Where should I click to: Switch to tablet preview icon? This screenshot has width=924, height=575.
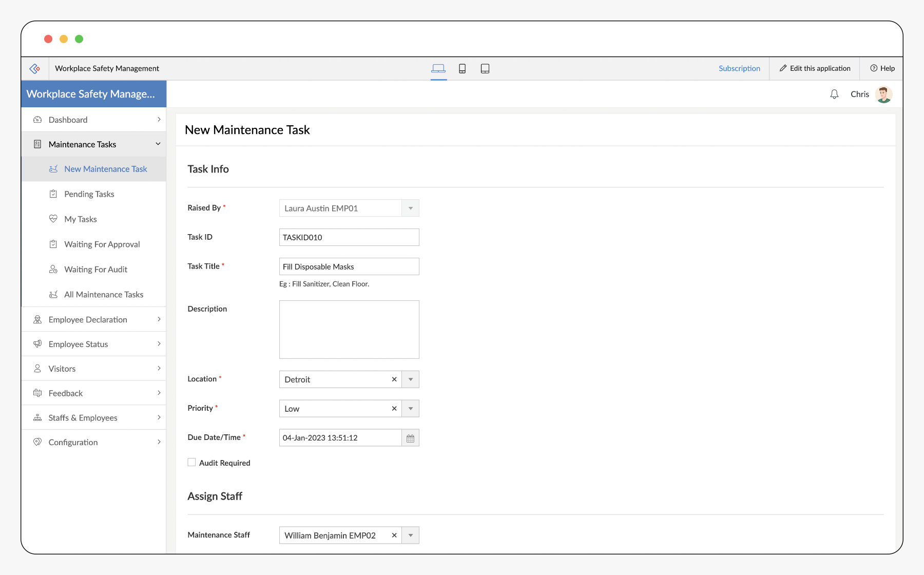(x=485, y=69)
